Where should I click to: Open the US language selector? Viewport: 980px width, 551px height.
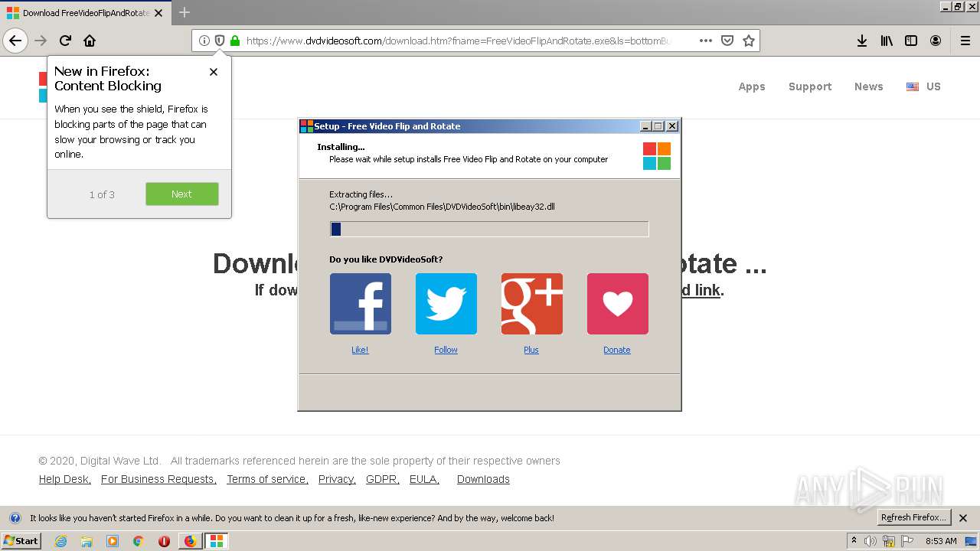[x=923, y=86]
